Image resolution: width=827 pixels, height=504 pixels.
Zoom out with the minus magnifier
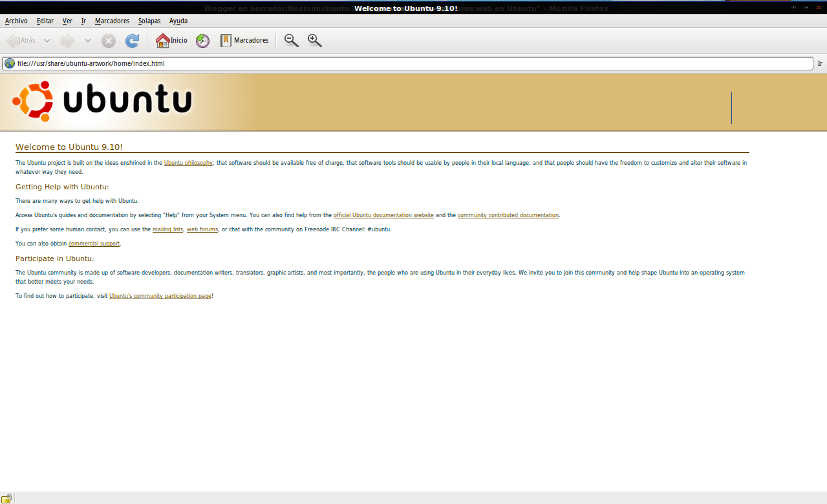pyautogui.click(x=292, y=41)
